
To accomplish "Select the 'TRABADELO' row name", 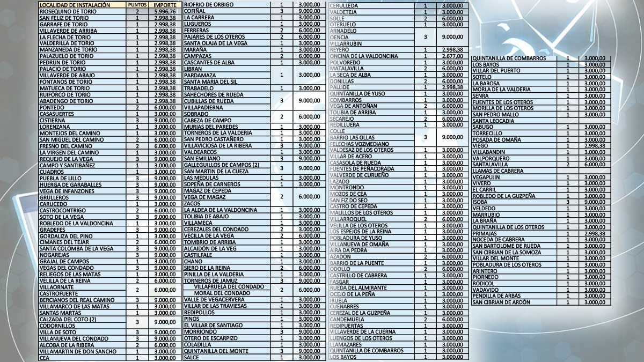I will pos(200,88).
